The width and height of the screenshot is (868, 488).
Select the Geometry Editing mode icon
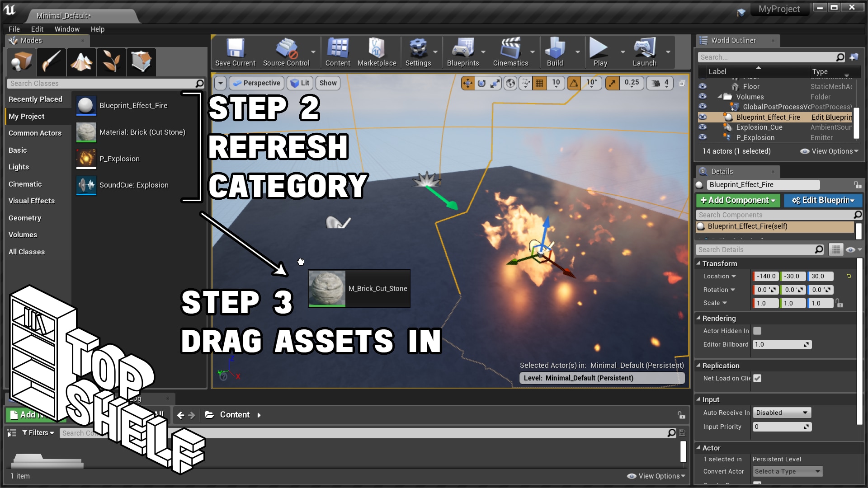point(141,61)
